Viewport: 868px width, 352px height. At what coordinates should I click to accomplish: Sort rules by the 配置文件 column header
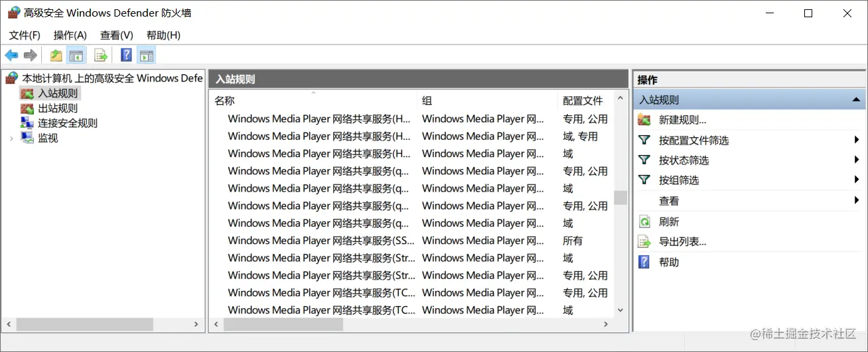pos(585,101)
